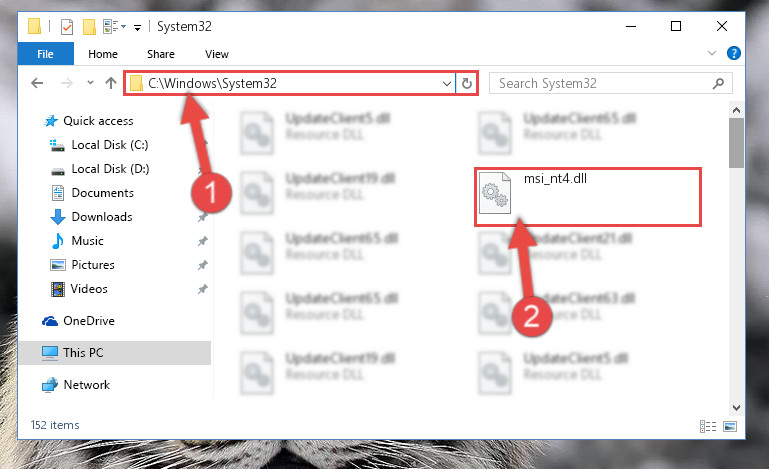
Task: Open the recent locations dropdown
Action: click(90, 83)
